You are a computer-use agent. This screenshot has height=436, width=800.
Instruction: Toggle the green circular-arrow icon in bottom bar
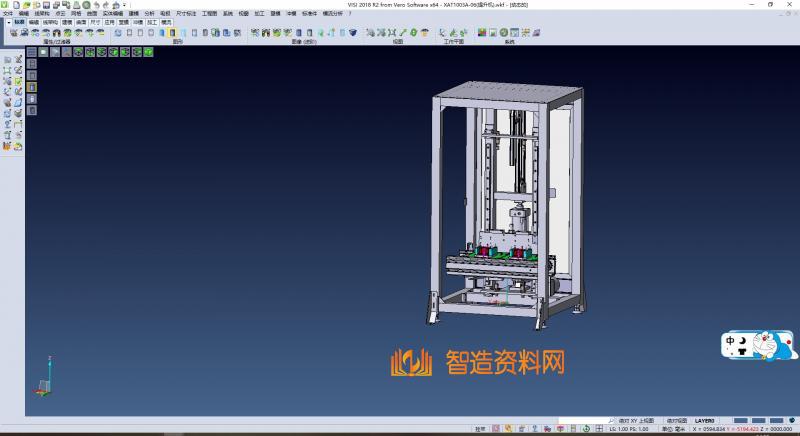[586, 429]
